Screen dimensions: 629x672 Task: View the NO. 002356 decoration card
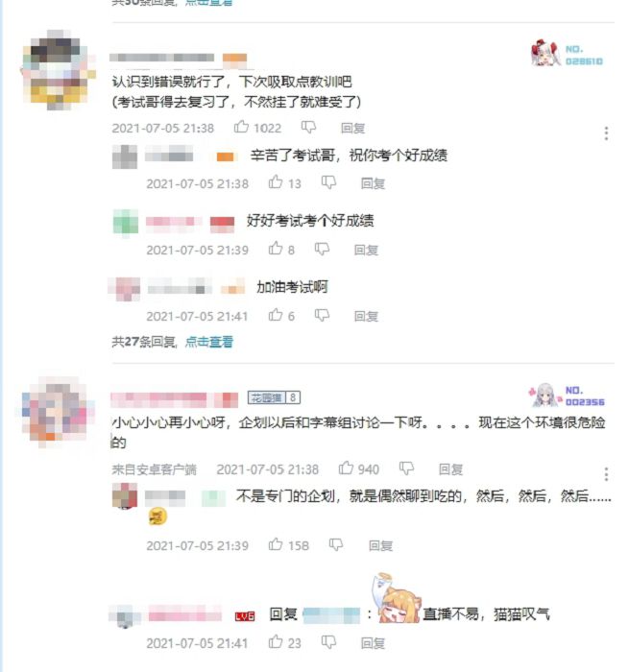(567, 396)
